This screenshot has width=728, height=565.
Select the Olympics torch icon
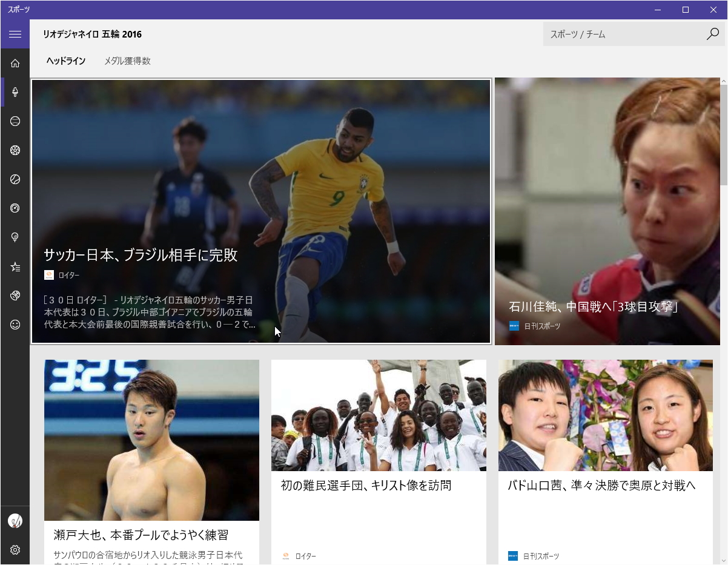tap(15, 92)
